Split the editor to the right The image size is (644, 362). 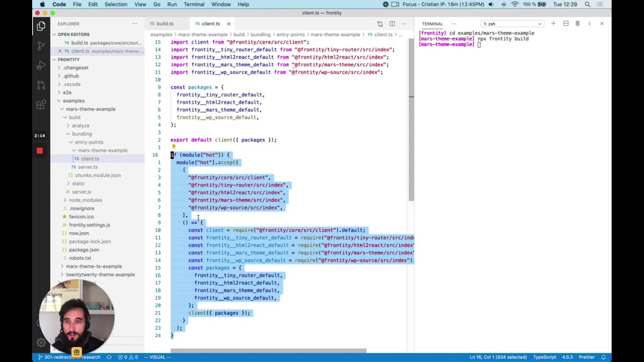tap(392, 24)
